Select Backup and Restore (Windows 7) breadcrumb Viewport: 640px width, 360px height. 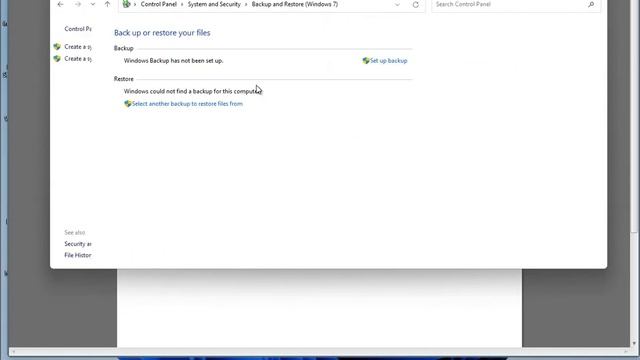click(x=295, y=4)
